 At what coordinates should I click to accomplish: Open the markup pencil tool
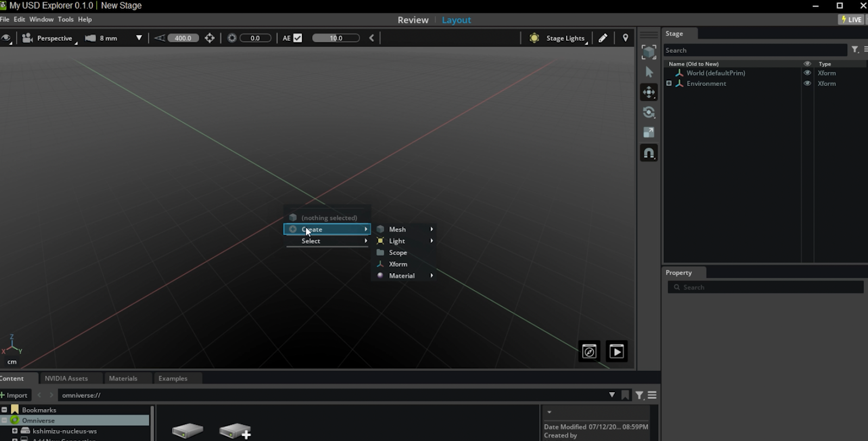pos(603,38)
